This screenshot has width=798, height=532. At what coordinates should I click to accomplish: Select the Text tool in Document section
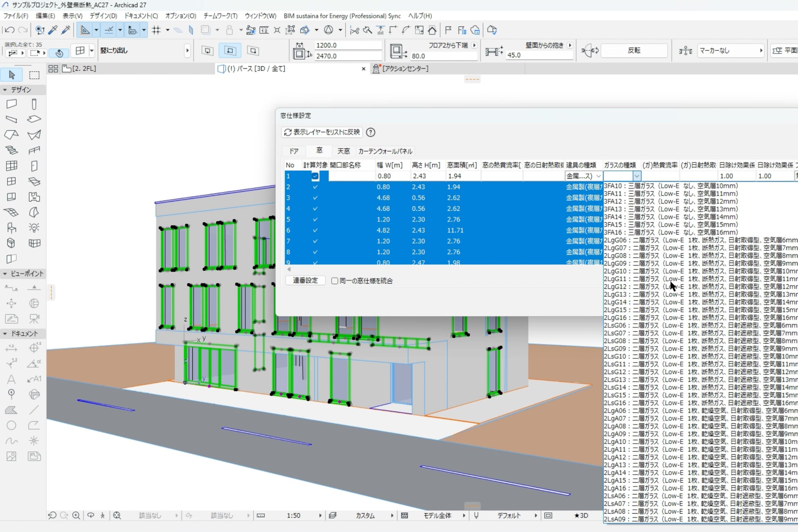pyautogui.click(x=11, y=379)
